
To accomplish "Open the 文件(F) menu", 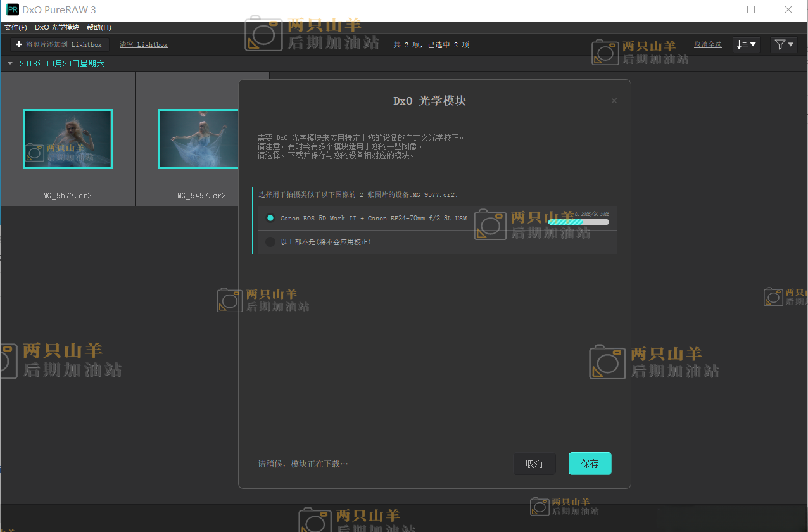I will (x=16, y=27).
